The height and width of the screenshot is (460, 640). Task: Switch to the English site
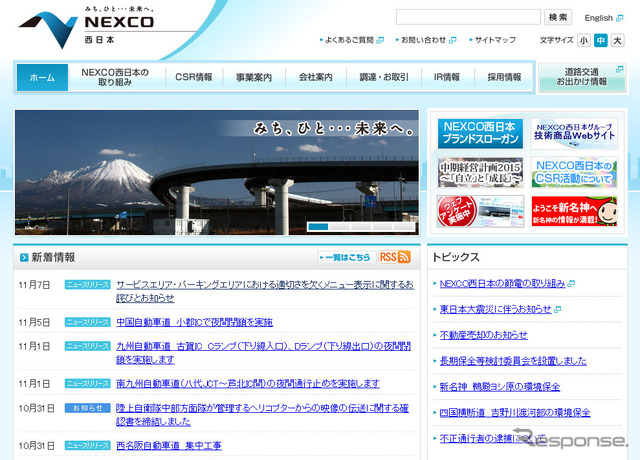click(x=598, y=18)
